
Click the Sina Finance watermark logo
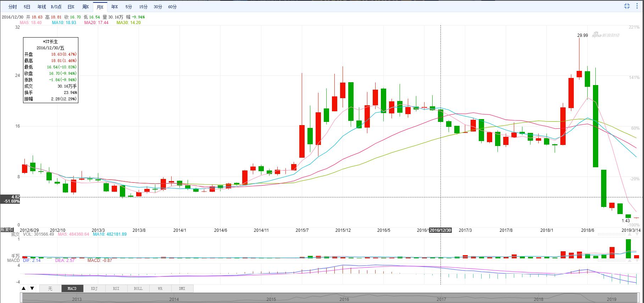606,35
